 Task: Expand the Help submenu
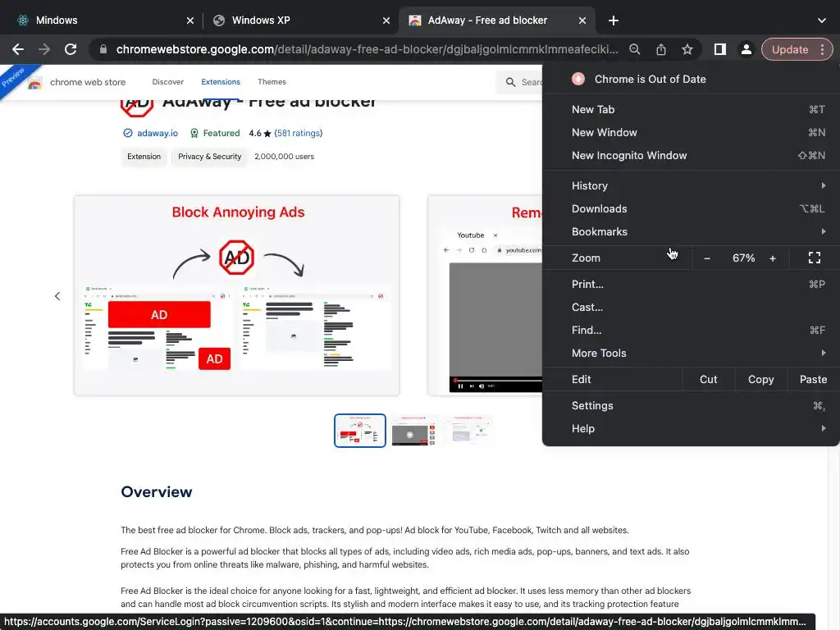click(x=691, y=429)
